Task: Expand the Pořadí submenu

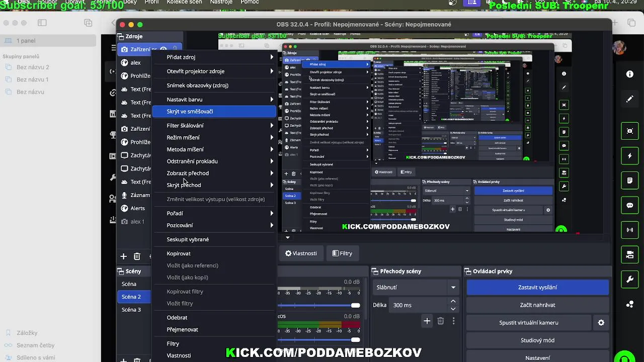Action: (x=214, y=213)
